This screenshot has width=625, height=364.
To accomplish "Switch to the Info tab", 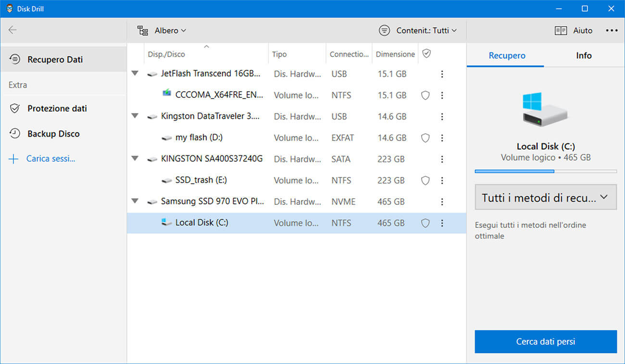I will click(x=584, y=55).
